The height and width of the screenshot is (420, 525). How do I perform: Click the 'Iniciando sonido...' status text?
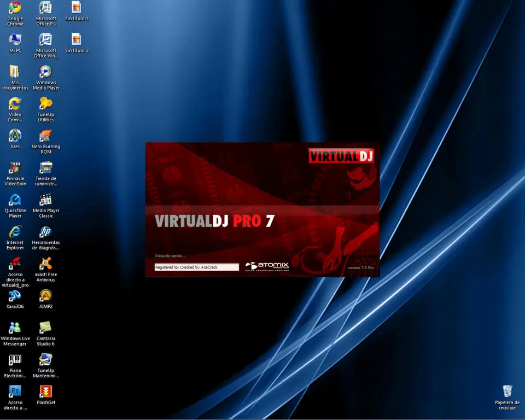(170, 256)
